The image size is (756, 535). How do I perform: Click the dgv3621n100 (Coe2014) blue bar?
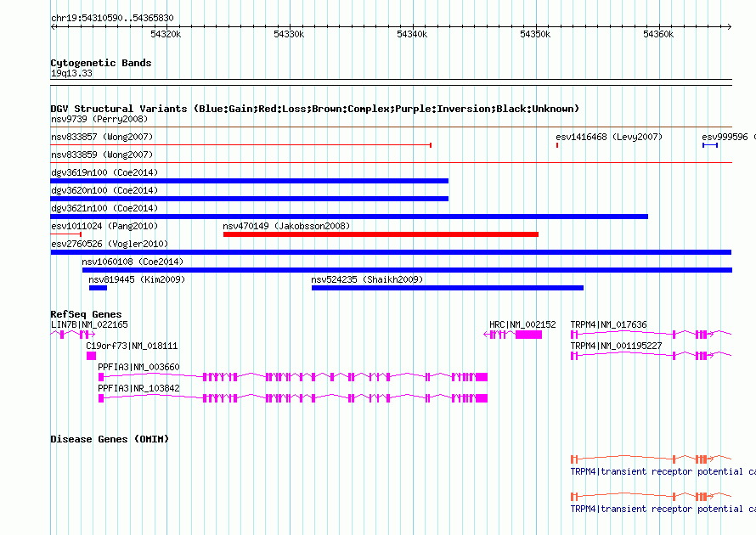pos(349,217)
